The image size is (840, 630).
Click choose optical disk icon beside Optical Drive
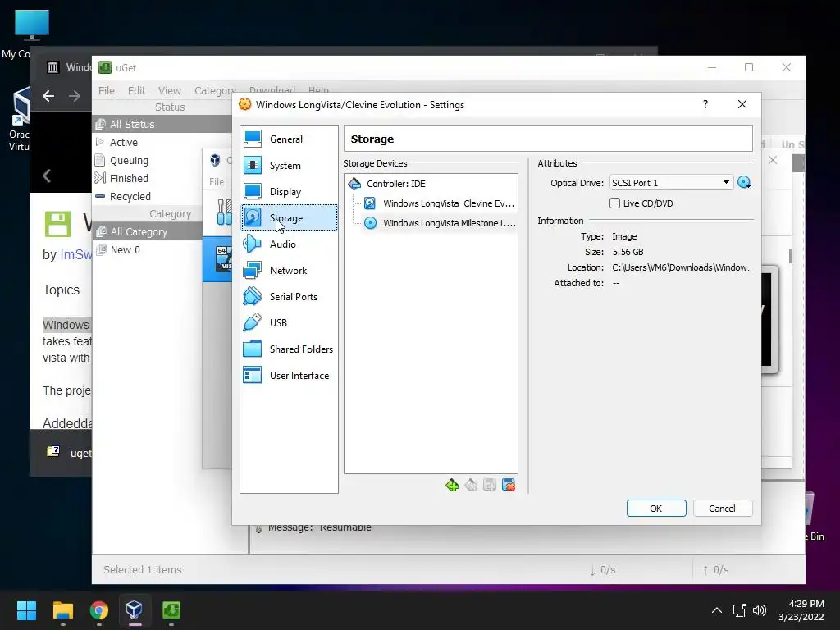[x=744, y=183]
